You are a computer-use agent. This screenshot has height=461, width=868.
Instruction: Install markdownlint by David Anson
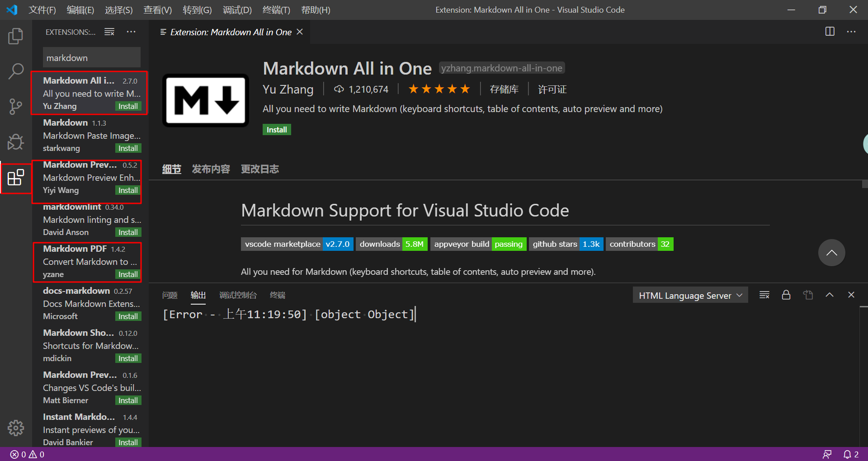(x=128, y=232)
